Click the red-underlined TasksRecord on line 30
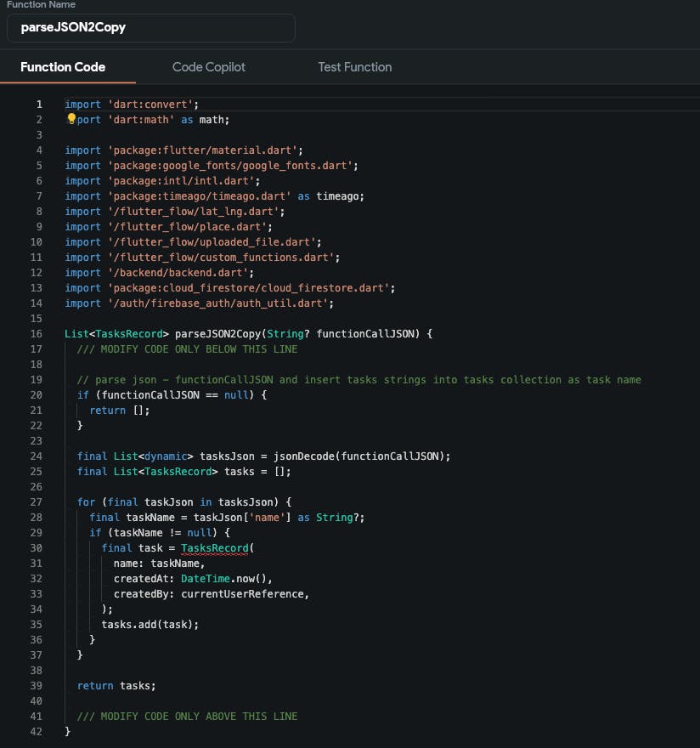Viewport: 700px width, 748px height. pos(217,548)
